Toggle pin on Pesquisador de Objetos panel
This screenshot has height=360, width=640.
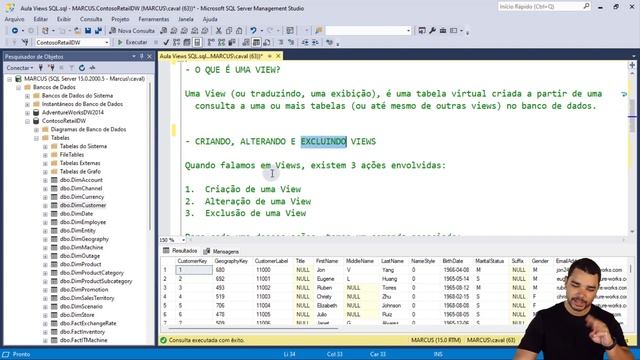tap(142, 56)
